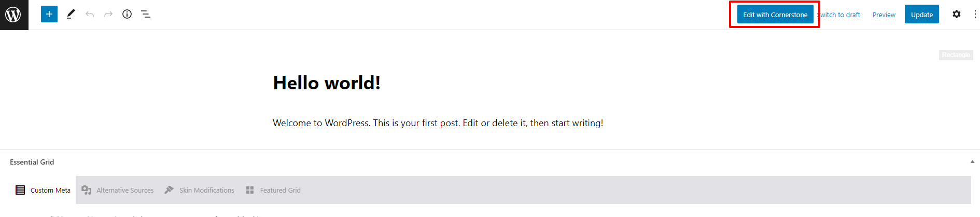Open the Skin Modifications tab
This screenshot has width=980, height=217.
pyautogui.click(x=200, y=190)
